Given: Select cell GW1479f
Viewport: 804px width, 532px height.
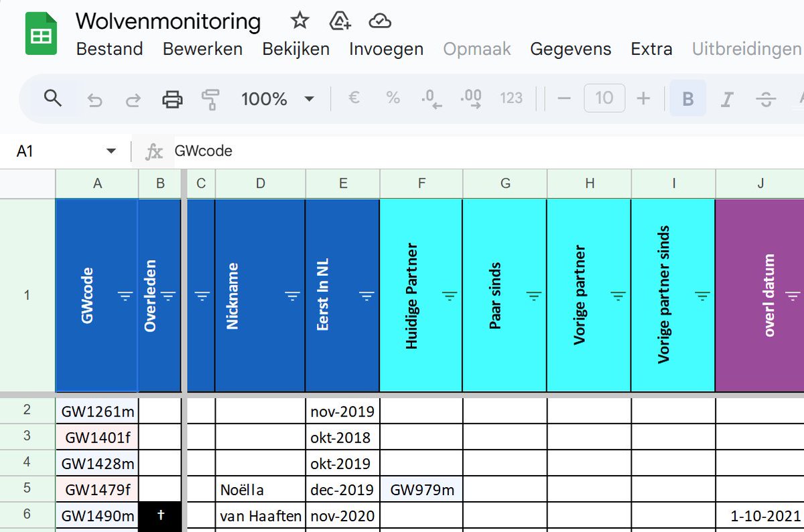Looking at the screenshot, I should click(97, 489).
